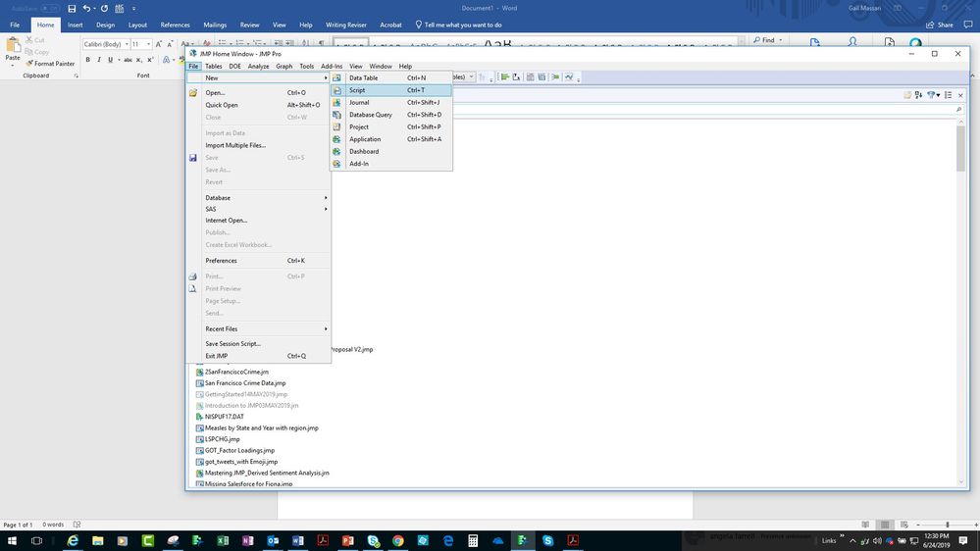980x551 pixels.
Task: Click the Data Table icon in submenu
Action: pos(336,78)
